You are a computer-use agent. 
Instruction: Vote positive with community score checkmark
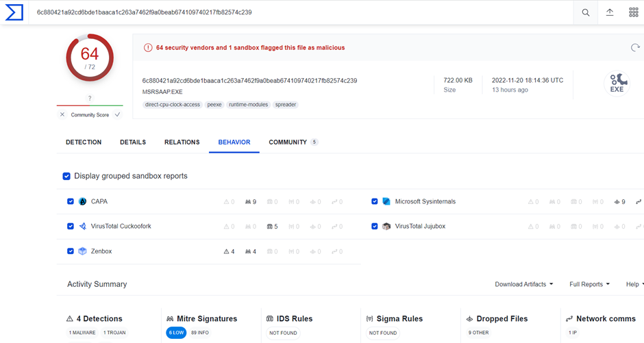[x=117, y=114]
